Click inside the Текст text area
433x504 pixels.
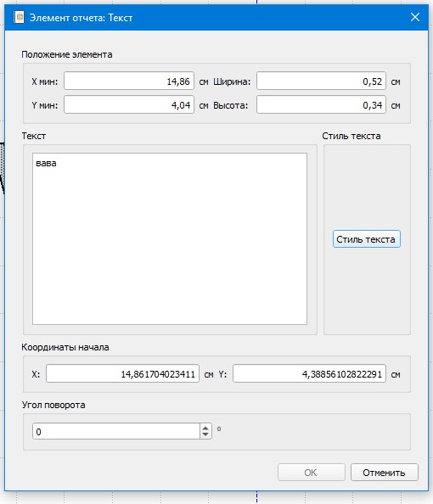coord(170,238)
